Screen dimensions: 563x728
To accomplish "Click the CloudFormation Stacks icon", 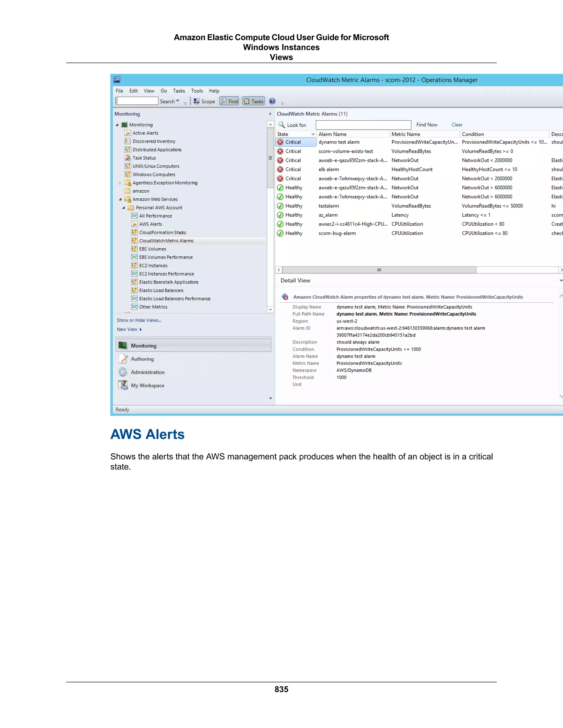I will [134, 232].
